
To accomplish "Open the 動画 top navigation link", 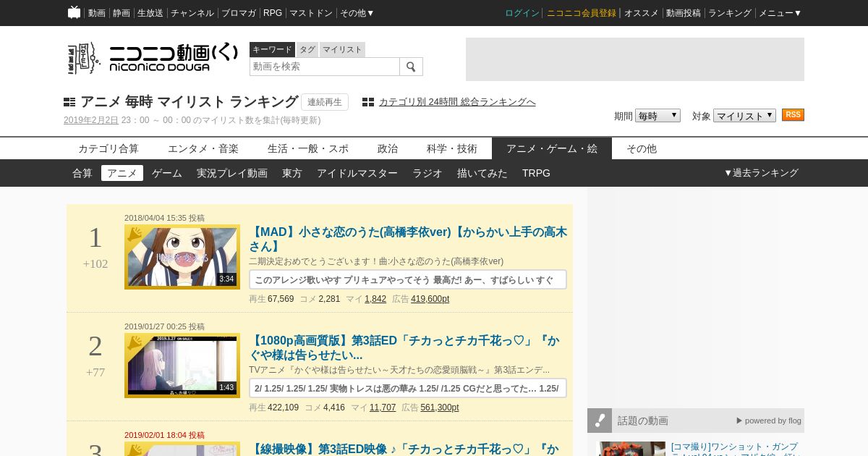I will 97,13.
